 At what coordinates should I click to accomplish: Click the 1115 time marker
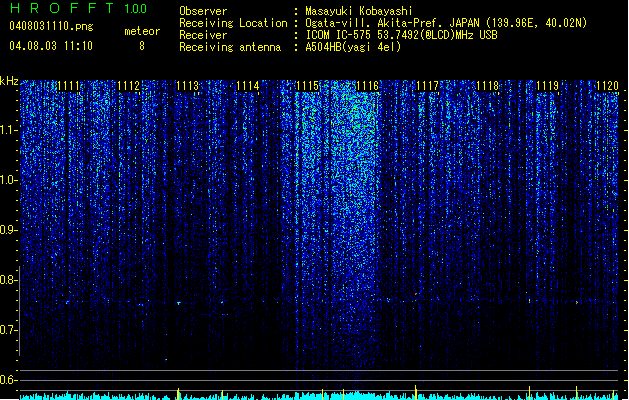(x=307, y=86)
